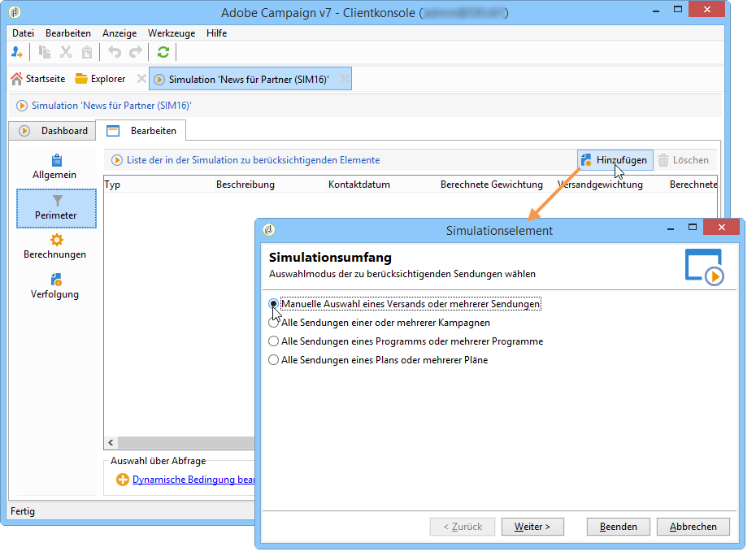Click the green refresh icon
Viewport: 756px width, 556px height.
coord(163,52)
